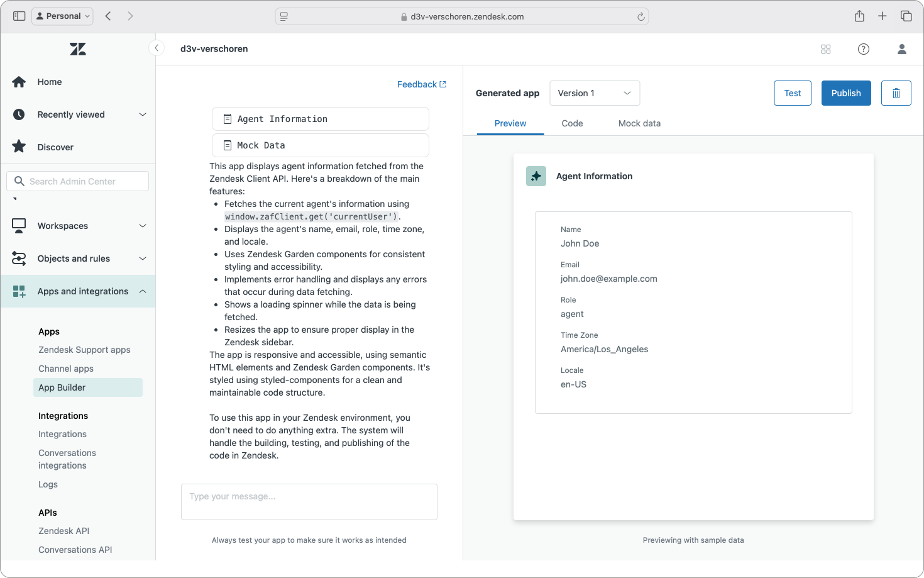Image resolution: width=924 pixels, height=578 pixels.
Task: Click the Agent Information app sparkle icon
Action: coord(536,176)
